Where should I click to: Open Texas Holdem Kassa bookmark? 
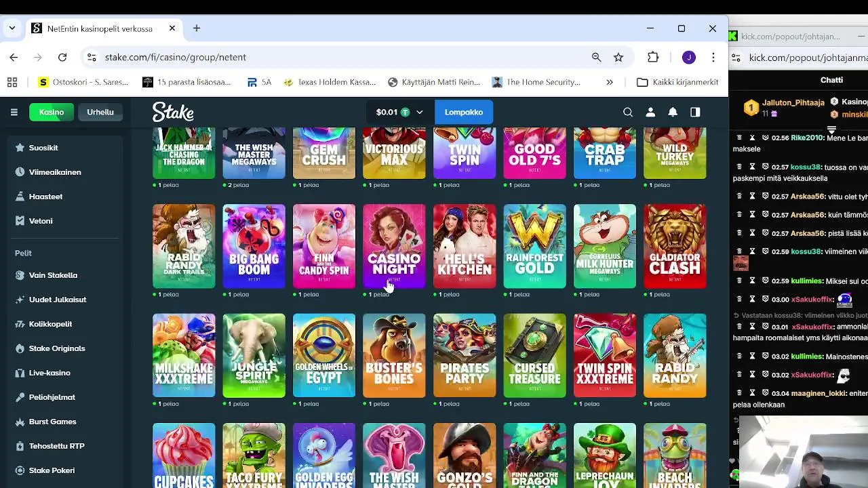tap(330, 82)
